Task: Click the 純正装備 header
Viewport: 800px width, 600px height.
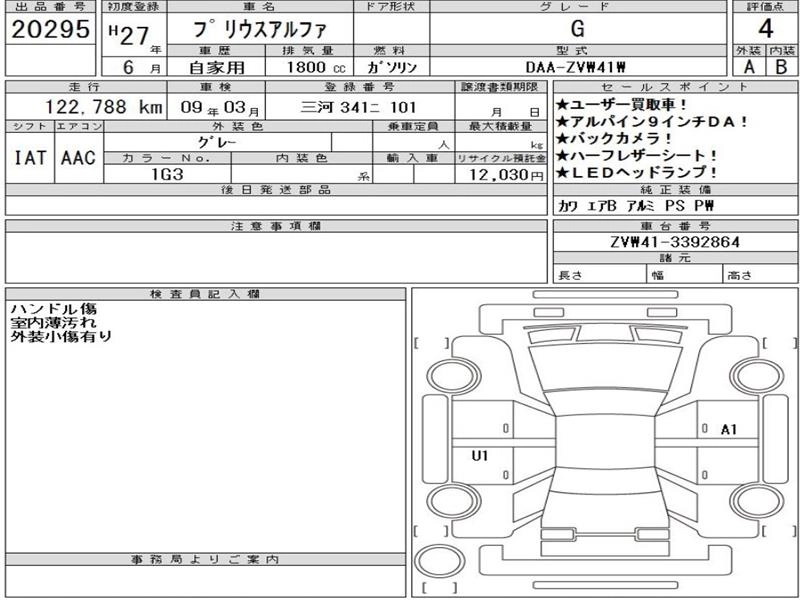Action: (x=676, y=190)
